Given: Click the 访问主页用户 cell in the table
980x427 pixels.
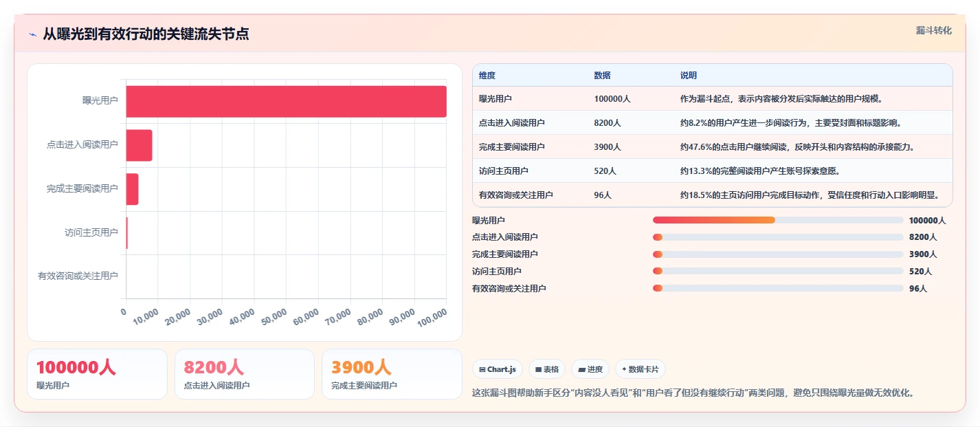Looking at the screenshot, I should pos(504,171).
